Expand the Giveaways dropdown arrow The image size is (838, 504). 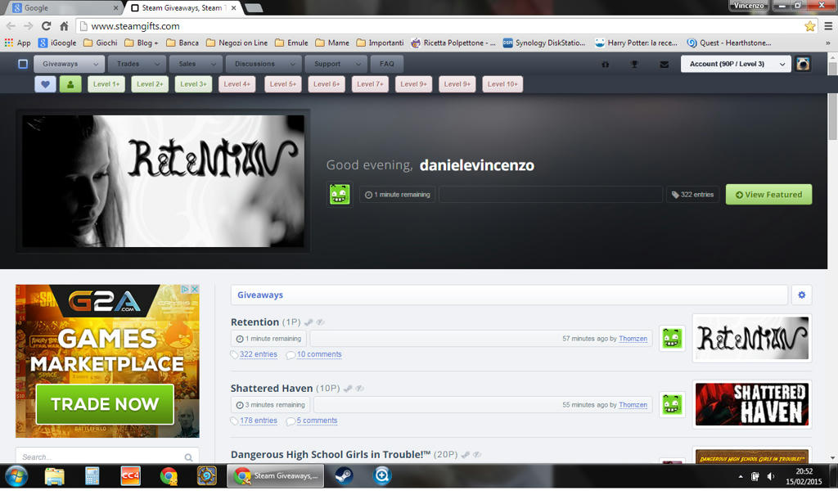(96, 64)
